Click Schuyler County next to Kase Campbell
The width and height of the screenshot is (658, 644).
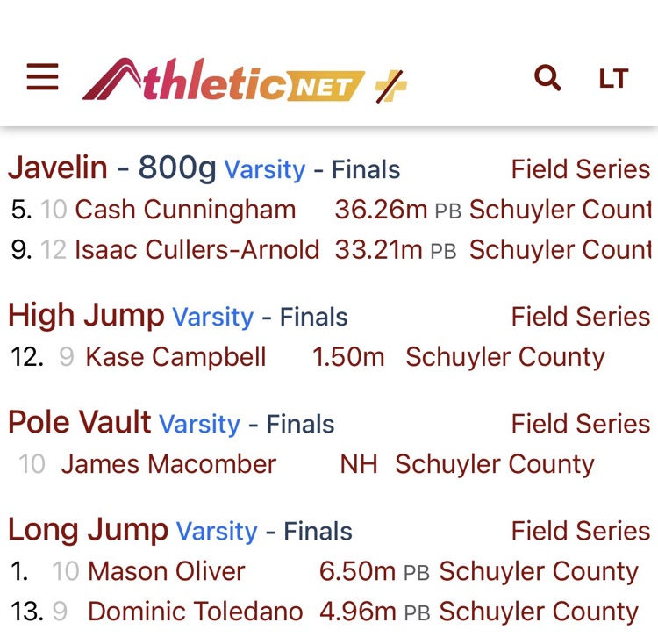click(504, 357)
